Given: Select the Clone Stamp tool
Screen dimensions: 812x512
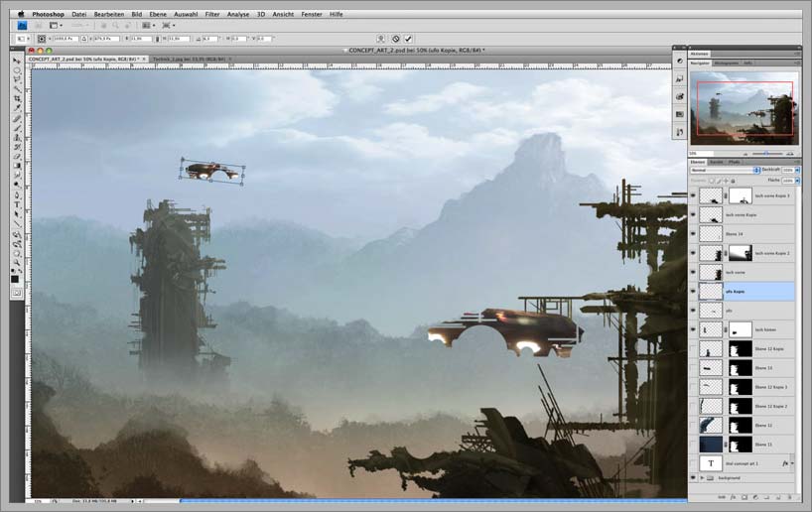Looking at the screenshot, I should (17, 137).
